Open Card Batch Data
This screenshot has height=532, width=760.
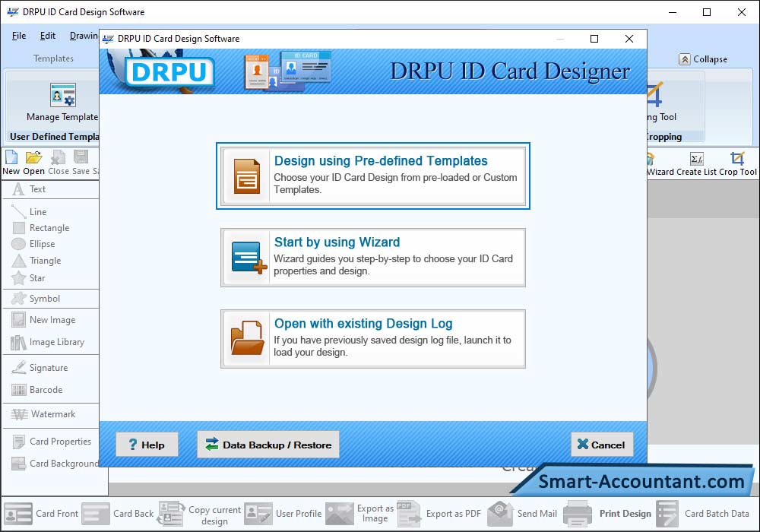[x=703, y=514]
